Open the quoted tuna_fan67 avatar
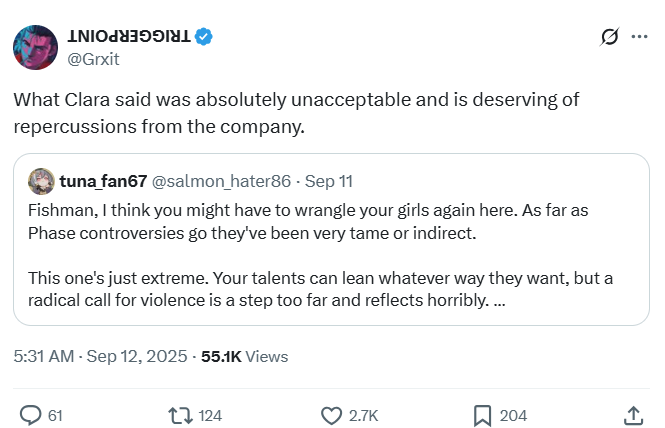Viewport: 665px width, 428px height. tap(41, 181)
